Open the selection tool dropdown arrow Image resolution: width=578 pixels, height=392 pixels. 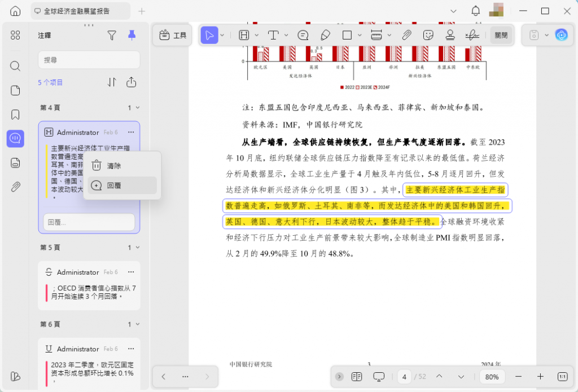221,34
